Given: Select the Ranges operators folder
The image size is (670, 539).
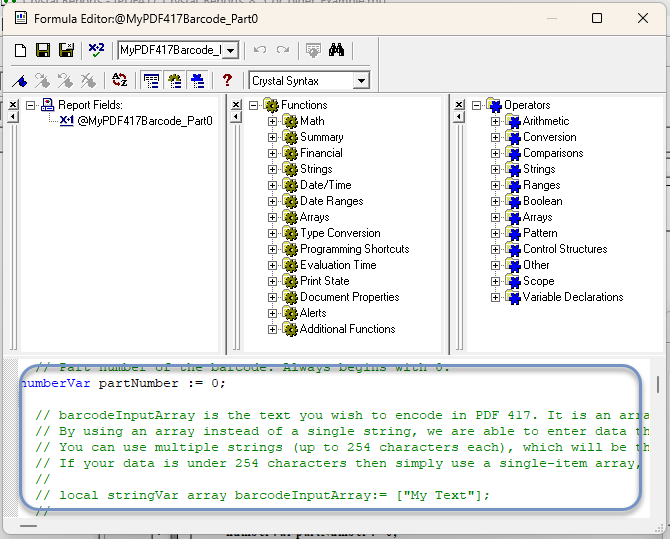Looking at the screenshot, I should pyautogui.click(x=541, y=185).
